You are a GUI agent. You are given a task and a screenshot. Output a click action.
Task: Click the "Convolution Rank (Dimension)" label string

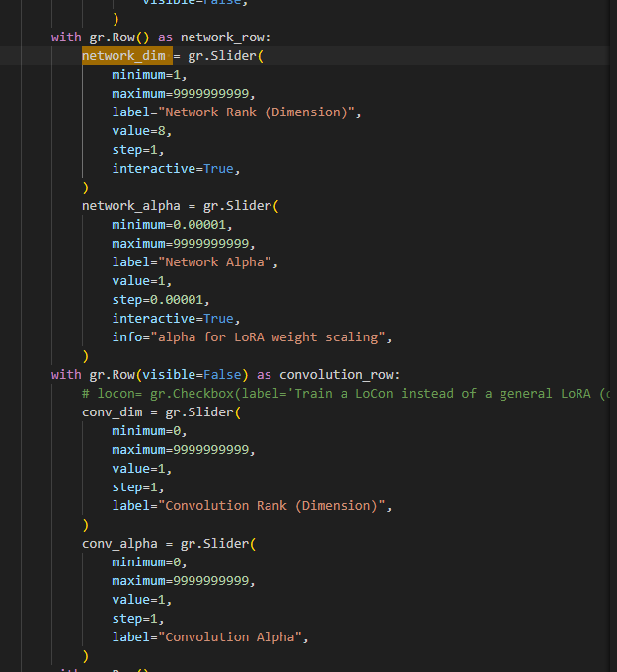click(x=271, y=506)
